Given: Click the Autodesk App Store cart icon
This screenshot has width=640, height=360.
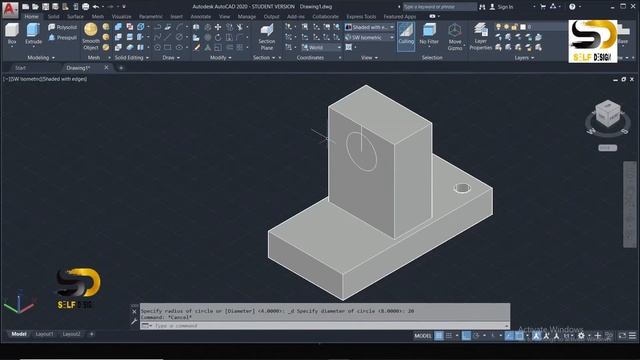Looking at the screenshot, I should 543,7.
